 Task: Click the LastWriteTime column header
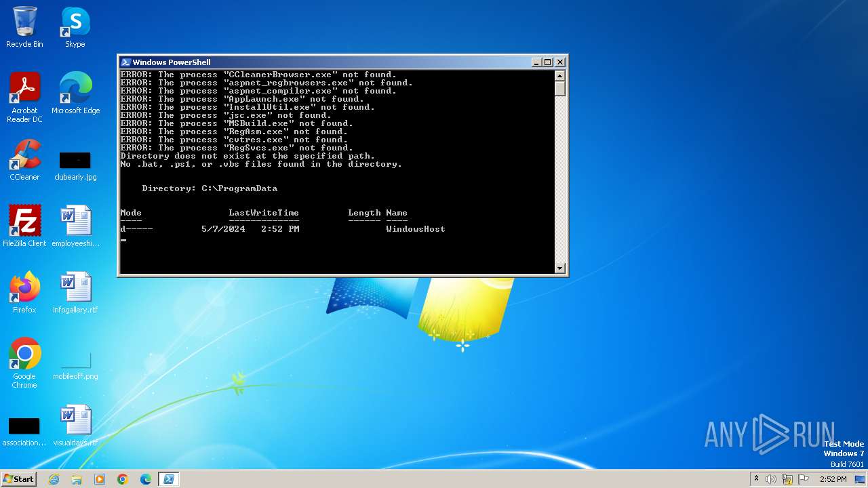(264, 213)
